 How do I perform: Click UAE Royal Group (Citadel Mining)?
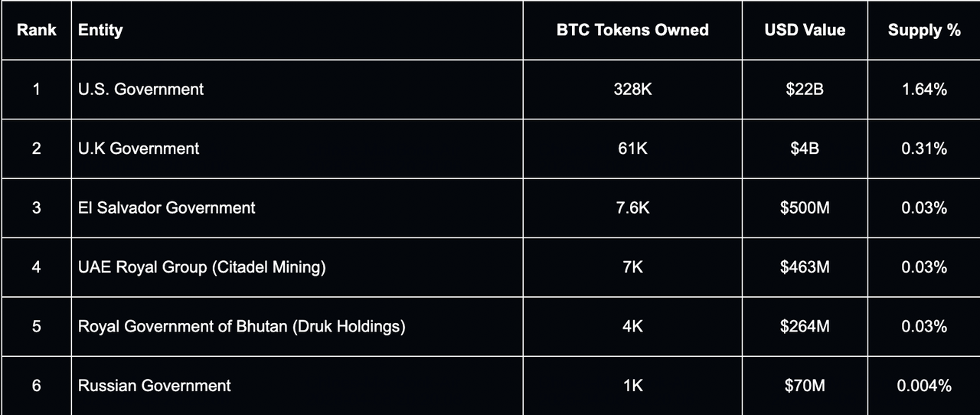tap(202, 267)
